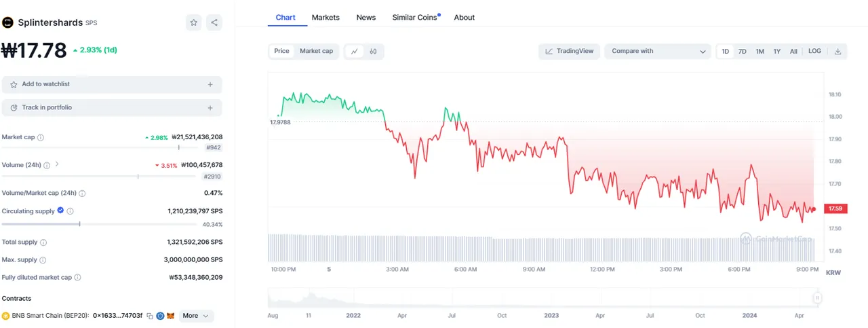Switch to the candlestick chart view icon
Viewport: 868px width, 328px height.
pyautogui.click(x=373, y=51)
